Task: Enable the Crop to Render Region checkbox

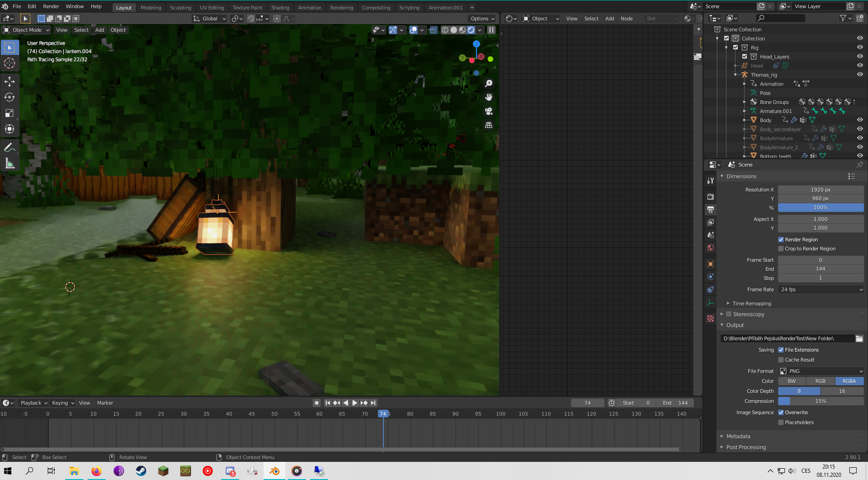Action: [x=781, y=249]
